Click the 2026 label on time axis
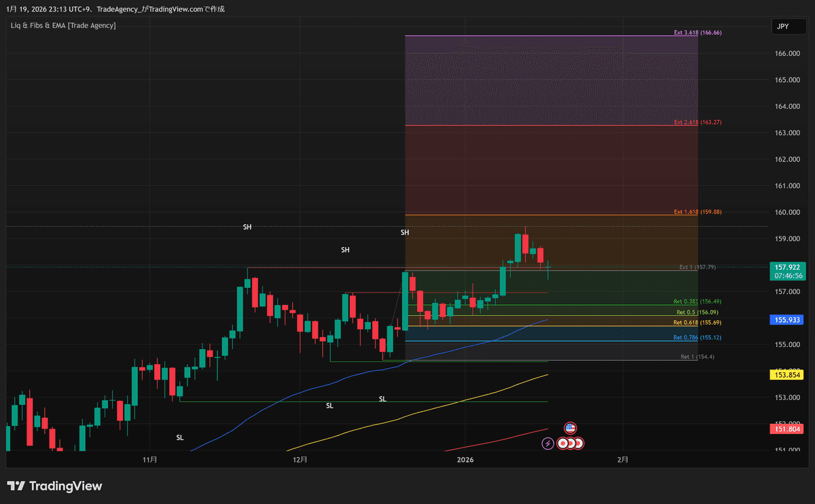This screenshot has height=504, width=815. tap(465, 460)
